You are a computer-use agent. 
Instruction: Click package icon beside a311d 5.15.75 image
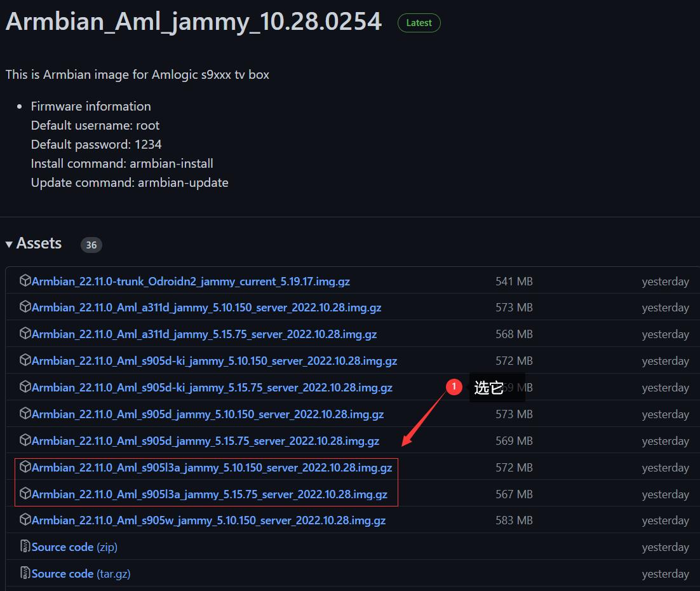point(25,334)
